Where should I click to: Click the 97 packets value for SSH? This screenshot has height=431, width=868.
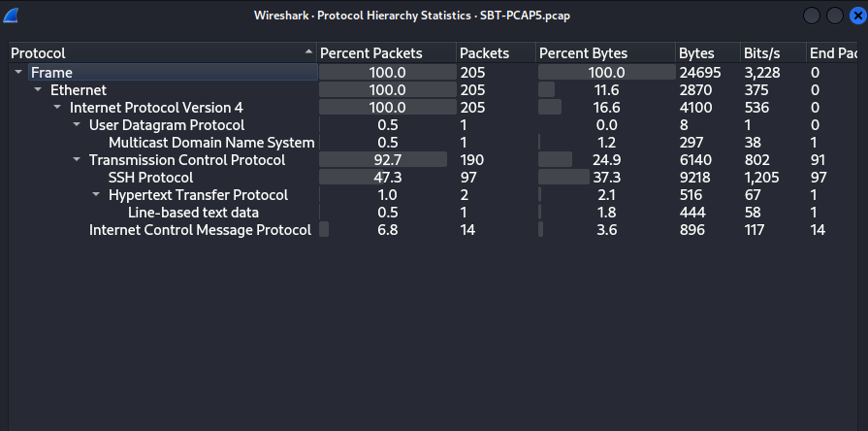(467, 178)
